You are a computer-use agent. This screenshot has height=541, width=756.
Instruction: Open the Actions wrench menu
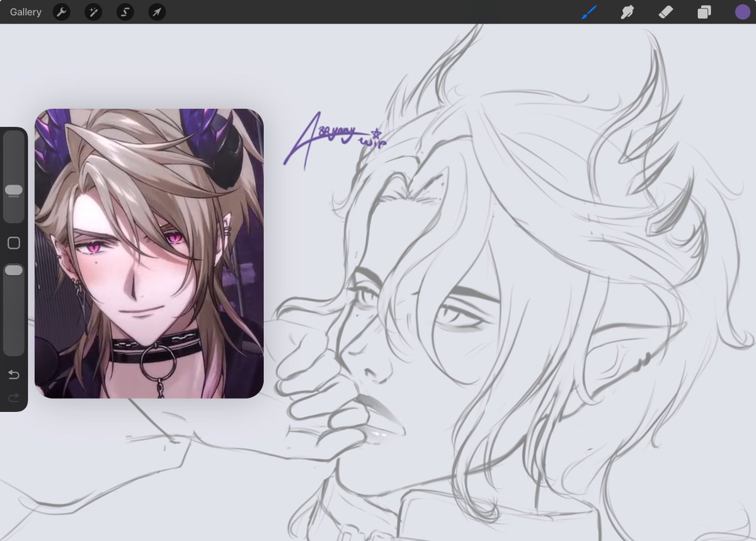[x=62, y=12]
